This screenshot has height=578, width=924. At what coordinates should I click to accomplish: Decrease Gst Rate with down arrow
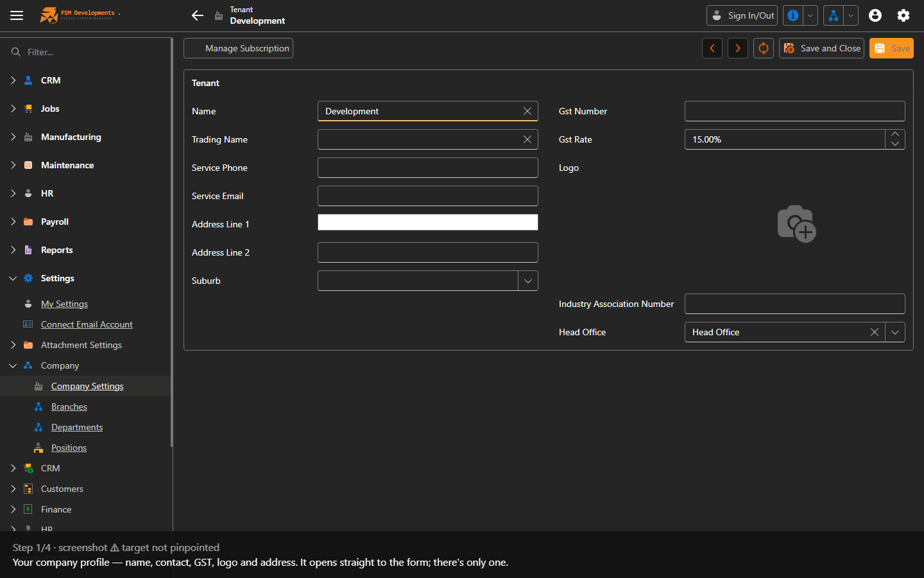[x=895, y=144]
